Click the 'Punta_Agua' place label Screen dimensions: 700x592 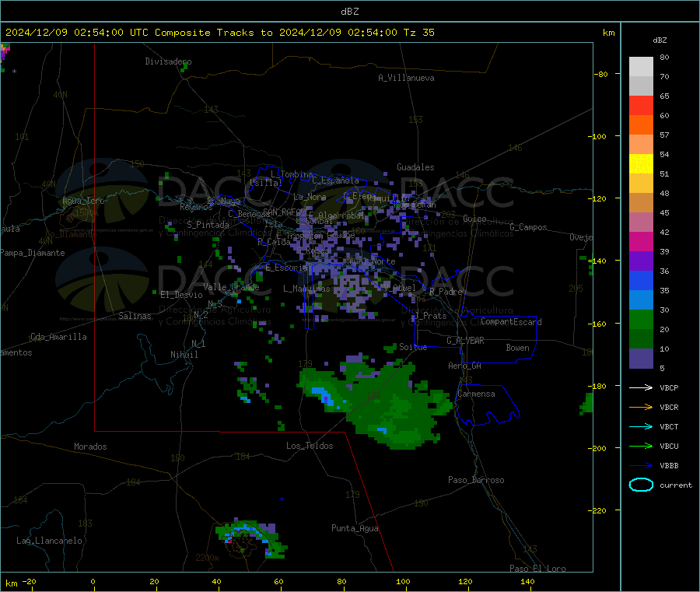coord(355,528)
